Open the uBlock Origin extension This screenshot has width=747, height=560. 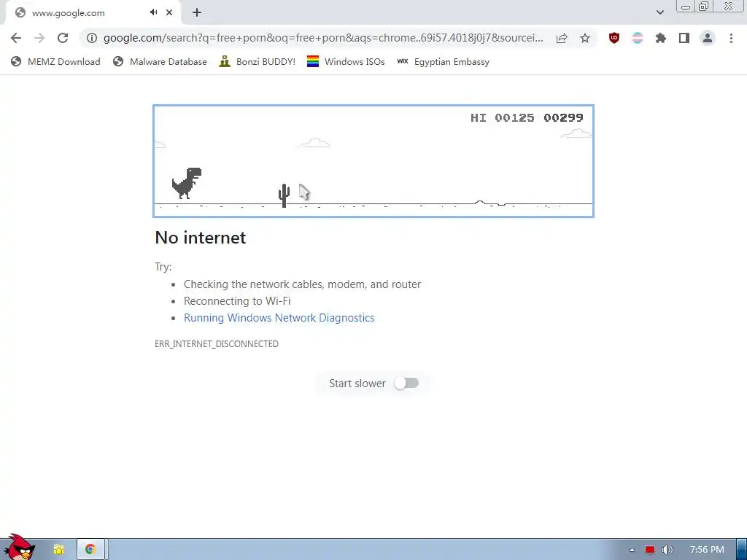pos(614,38)
